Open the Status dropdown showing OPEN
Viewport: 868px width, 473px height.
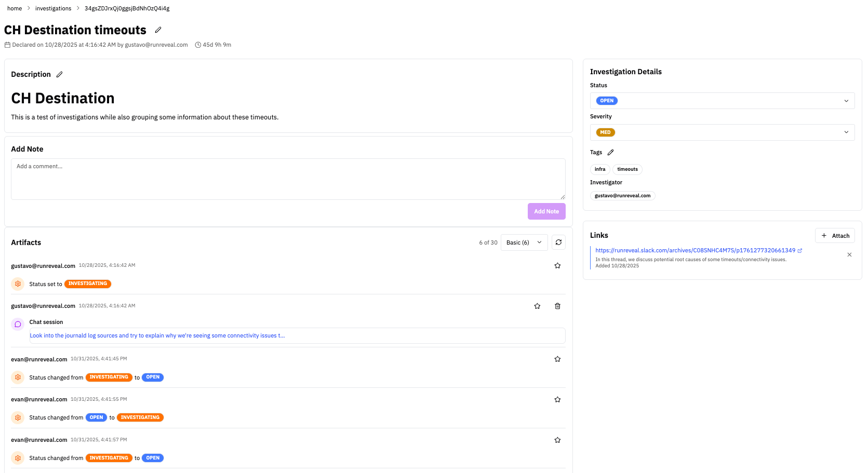pos(722,101)
